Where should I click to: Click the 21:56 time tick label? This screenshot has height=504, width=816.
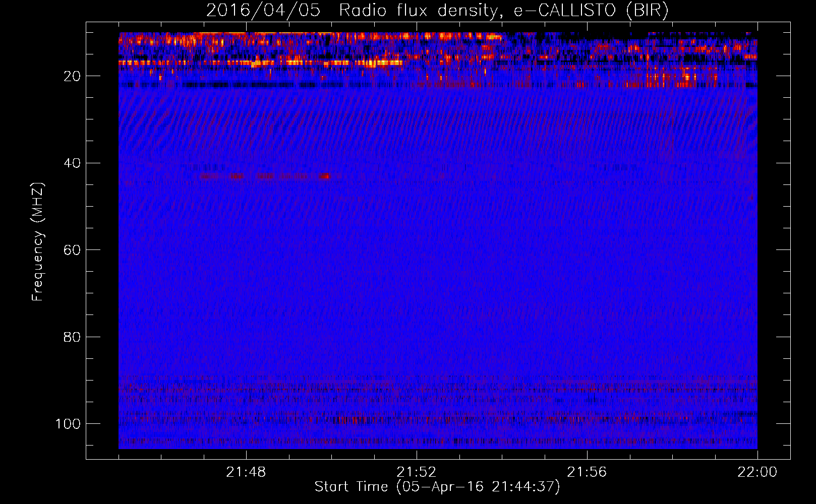click(587, 472)
